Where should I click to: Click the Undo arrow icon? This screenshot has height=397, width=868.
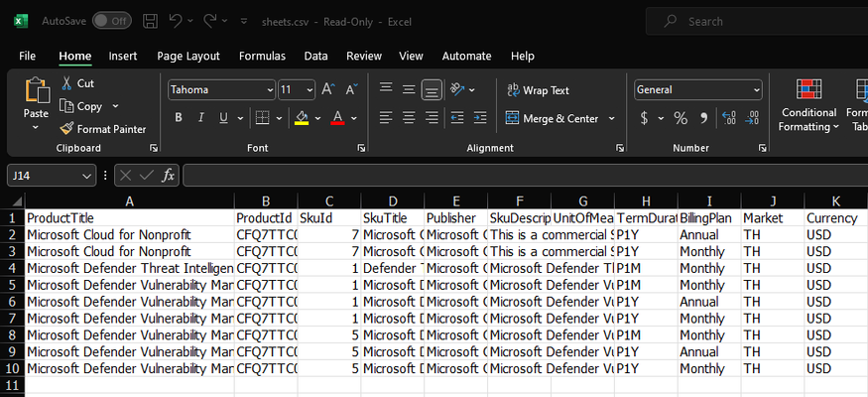pyautogui.click(x=176, y=21)
